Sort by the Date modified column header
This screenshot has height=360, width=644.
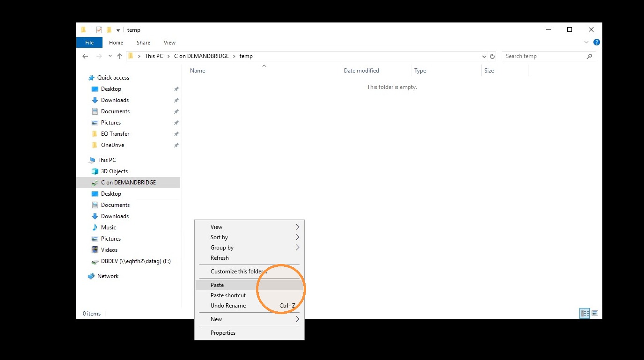361,71
